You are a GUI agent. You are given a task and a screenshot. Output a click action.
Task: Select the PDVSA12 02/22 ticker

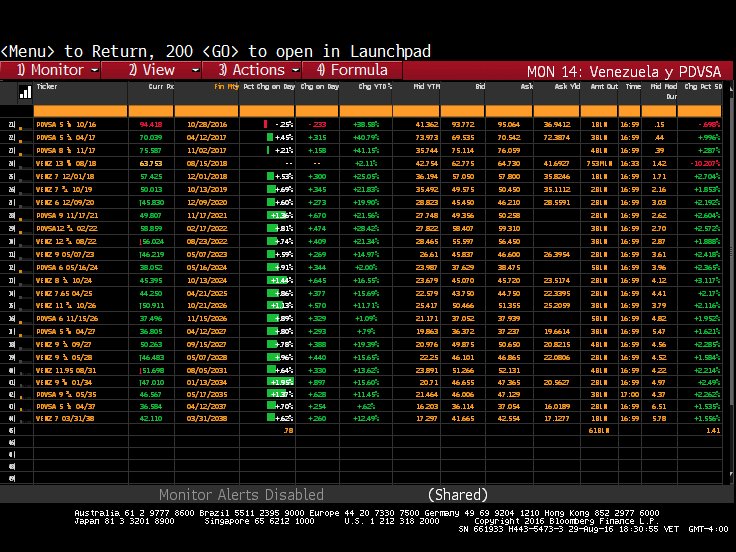click(x=67, y=229)
